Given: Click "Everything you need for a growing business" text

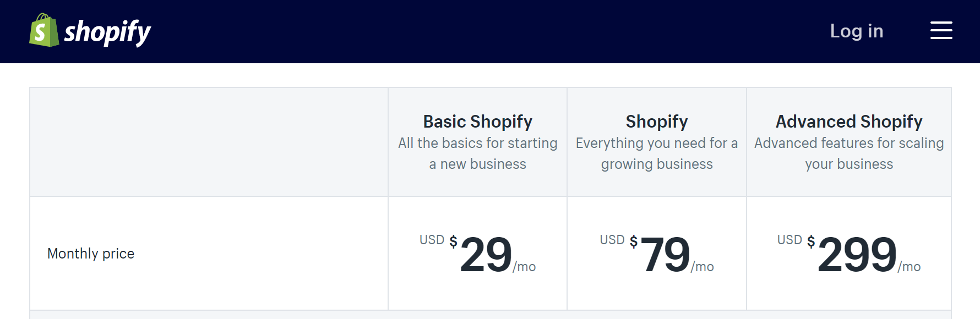Looking at the screenshot, I should click(656, 153).
